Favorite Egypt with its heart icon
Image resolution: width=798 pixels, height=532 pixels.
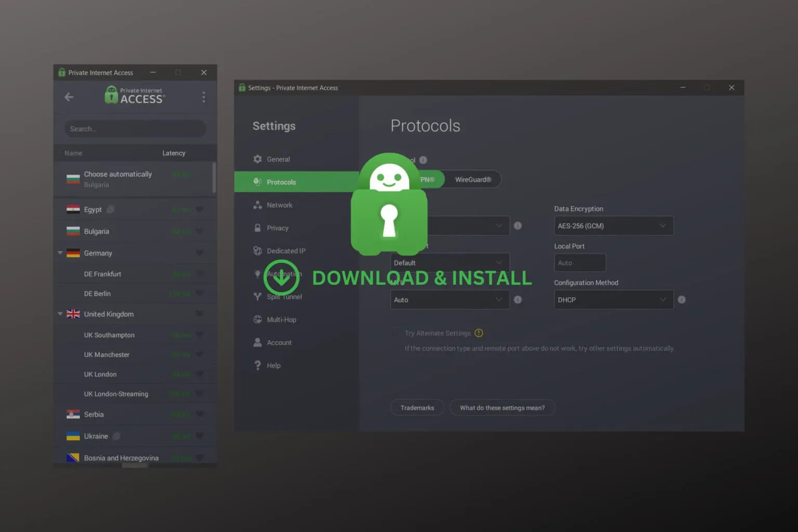tap(199, 209)
